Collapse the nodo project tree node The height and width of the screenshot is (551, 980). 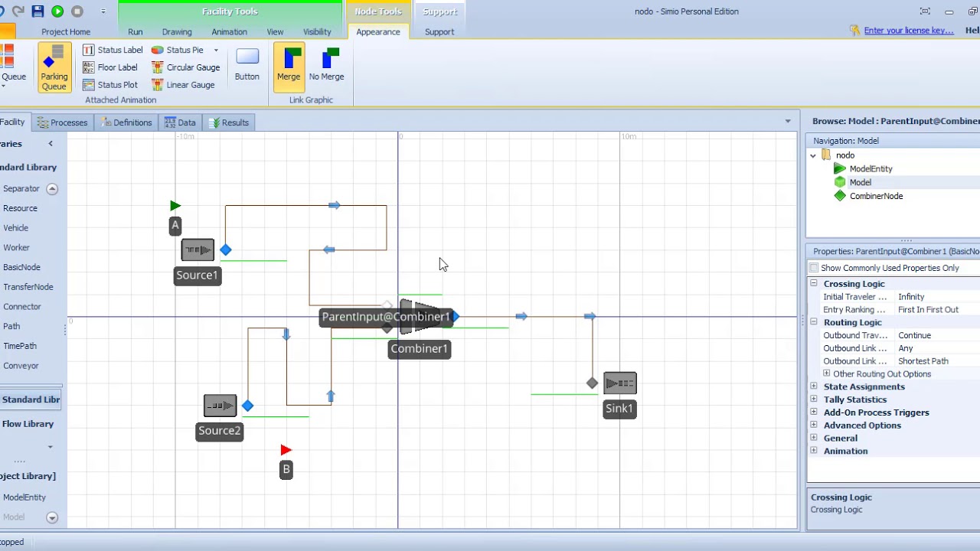pos(813,155)
